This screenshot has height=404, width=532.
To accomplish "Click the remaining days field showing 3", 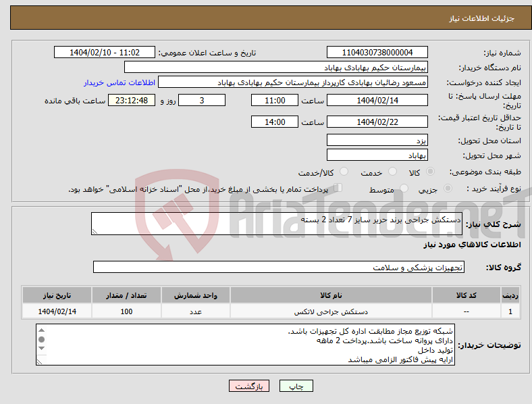I will coord(202,100).
